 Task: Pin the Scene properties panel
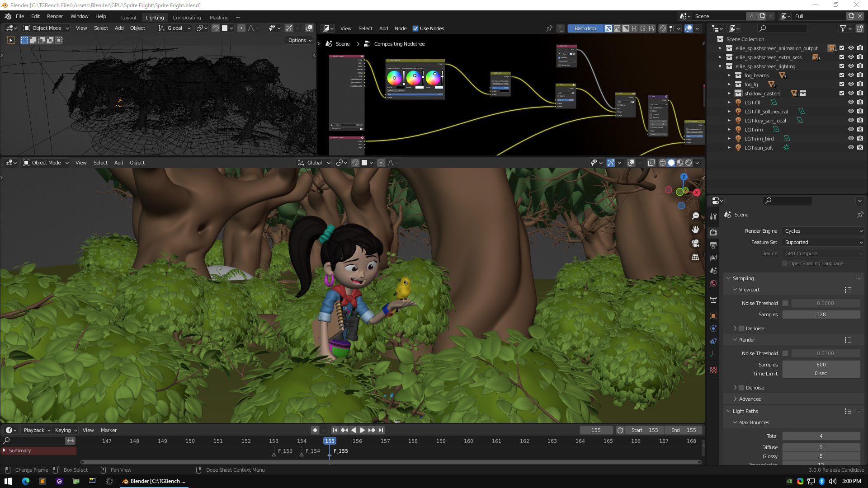coord(860,215)
